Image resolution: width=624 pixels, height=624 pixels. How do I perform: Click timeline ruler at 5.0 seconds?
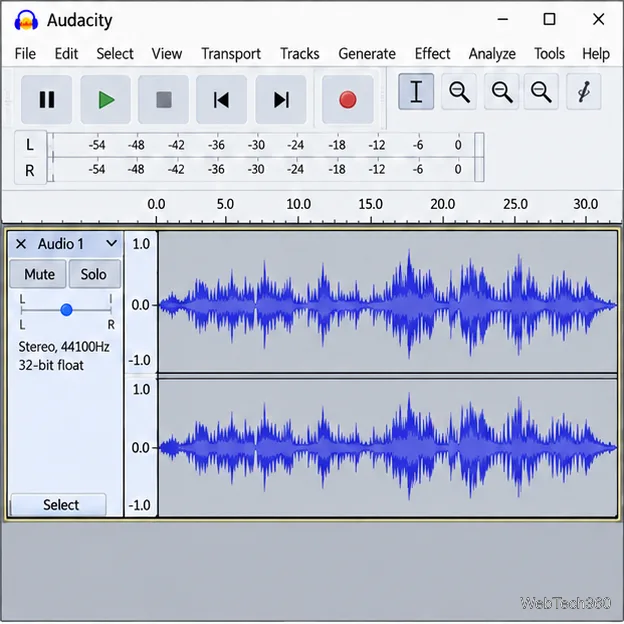tap(225, 205)
